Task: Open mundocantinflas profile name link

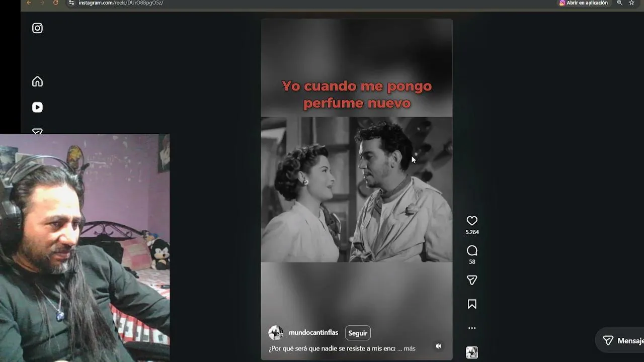Action: click(x=313, y=333)
